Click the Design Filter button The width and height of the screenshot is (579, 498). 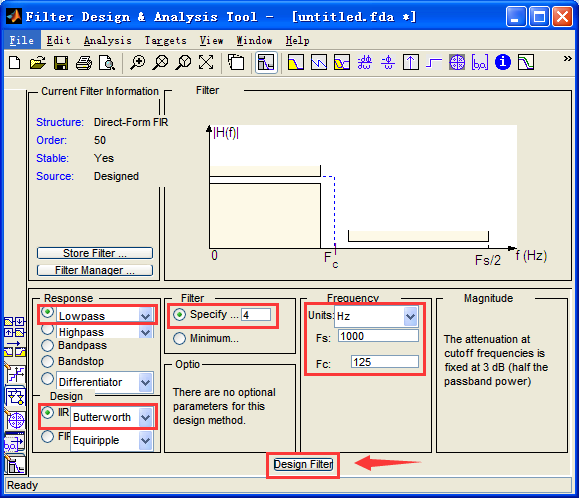point(303,464)
